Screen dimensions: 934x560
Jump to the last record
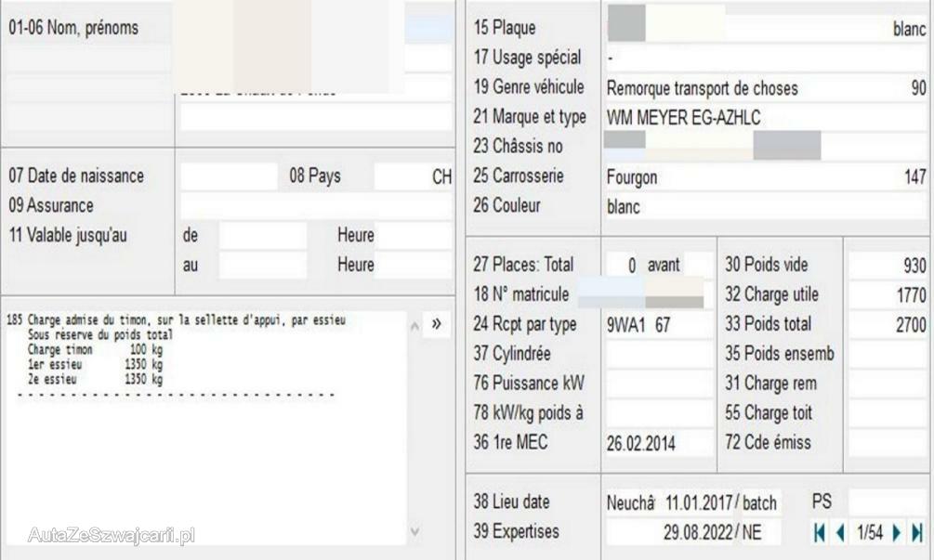click(x=917, y=532)
